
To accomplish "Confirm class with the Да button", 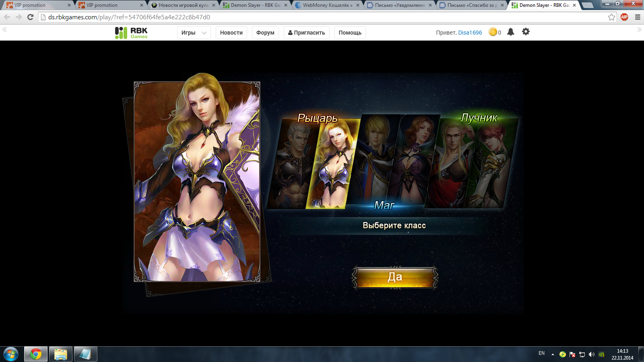I will click(x=395, y=277).
